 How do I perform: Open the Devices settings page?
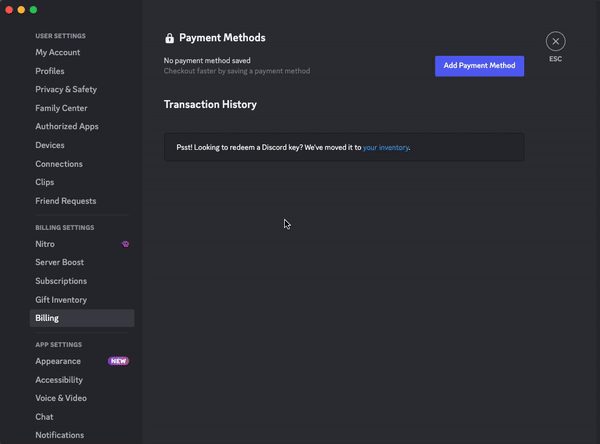tap(50, 145)
